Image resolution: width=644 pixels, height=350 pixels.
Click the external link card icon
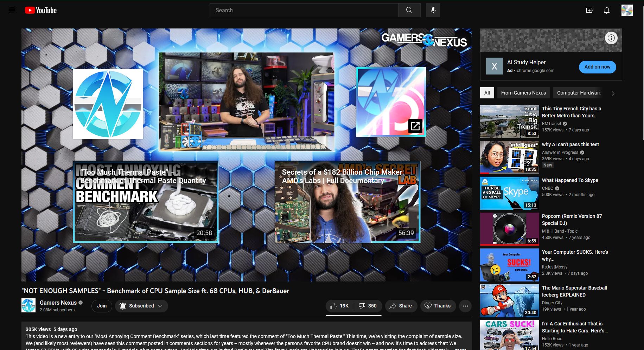(415, 126)
